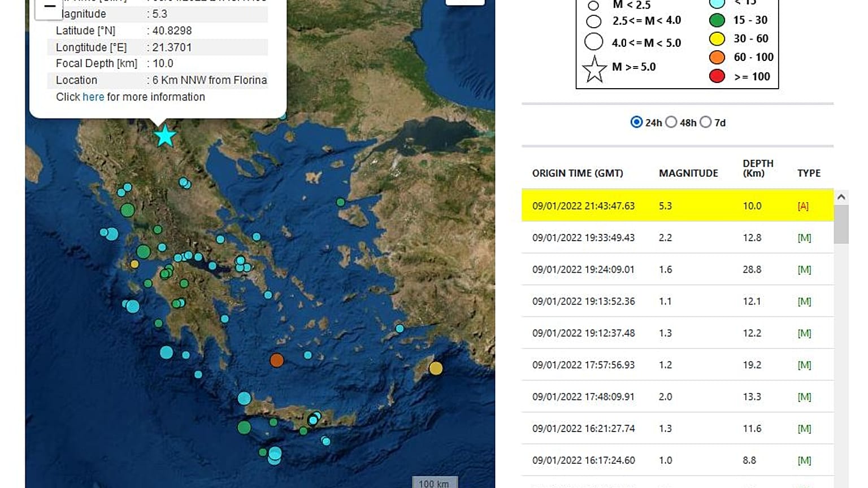Select event row 09/01/2022 16:17:24.60
868x488 pixels.
point(678,460)
